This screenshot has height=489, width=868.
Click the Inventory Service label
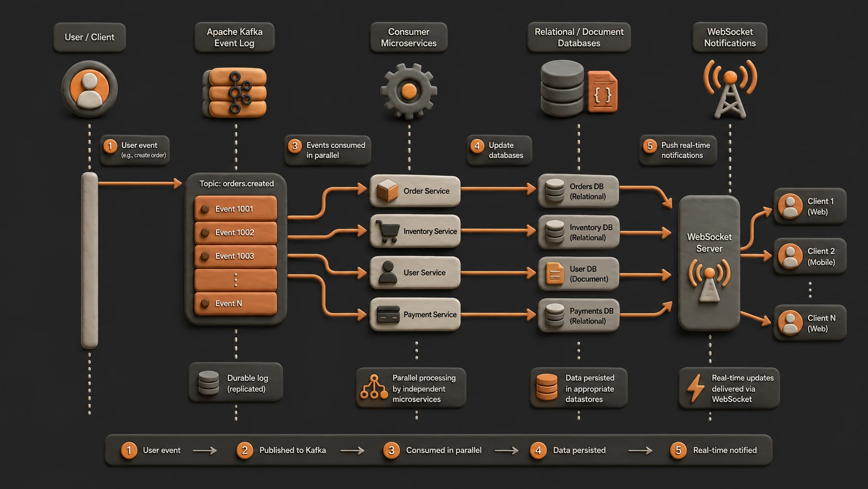click(x=430, y=231)
